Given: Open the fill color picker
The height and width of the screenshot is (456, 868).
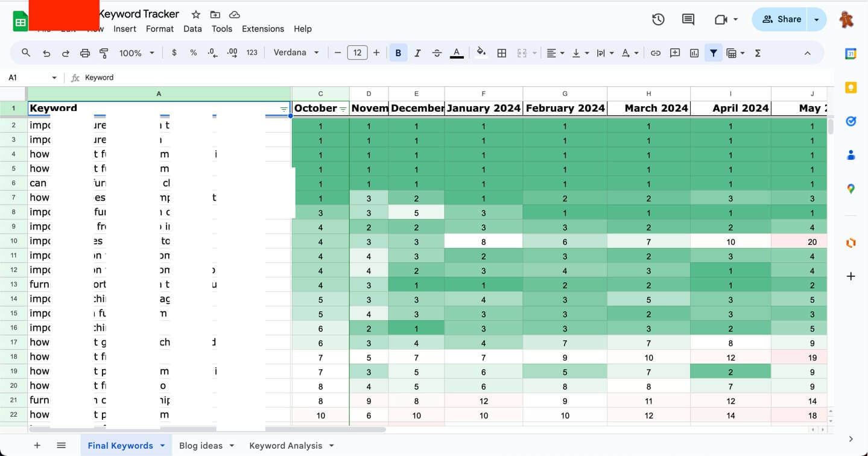Looking at the screenshot, I should 481,53.
